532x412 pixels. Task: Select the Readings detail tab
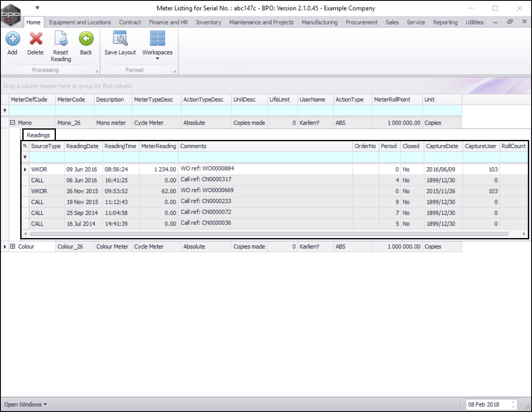[39, 135]
